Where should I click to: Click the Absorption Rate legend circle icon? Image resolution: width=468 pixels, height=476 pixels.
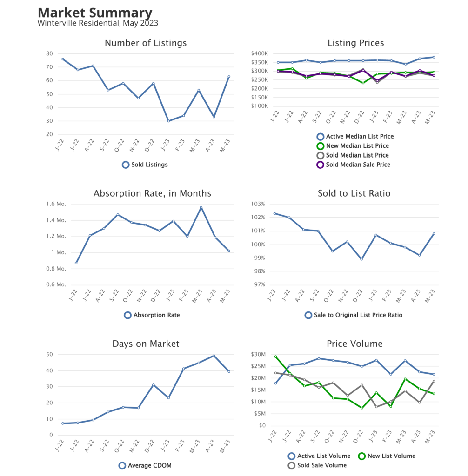127,315
